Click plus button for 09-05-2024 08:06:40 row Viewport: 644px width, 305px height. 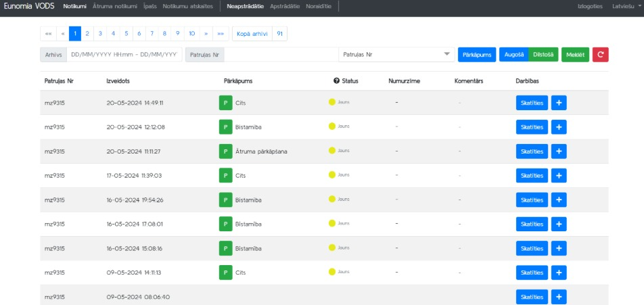pos(559,297)
